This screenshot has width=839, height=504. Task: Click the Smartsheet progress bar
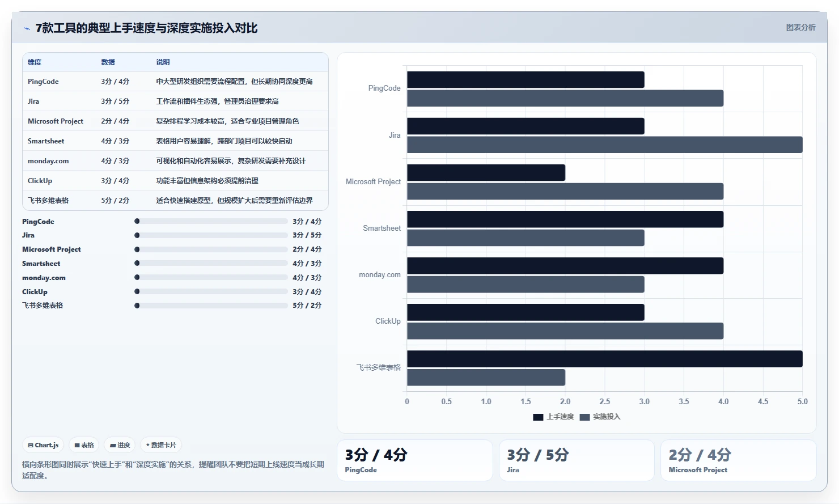pyautogui.click(x=211, y=263)
